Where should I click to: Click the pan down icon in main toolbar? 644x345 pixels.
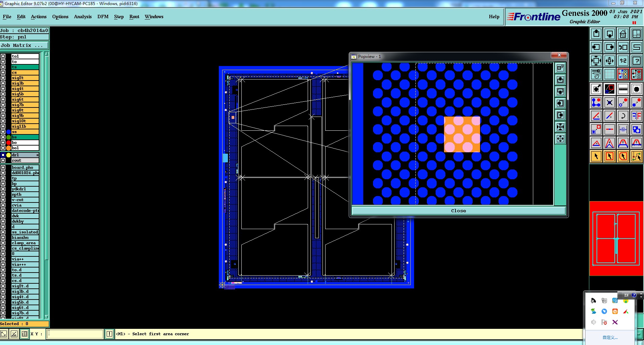click(x=610, y=34)
